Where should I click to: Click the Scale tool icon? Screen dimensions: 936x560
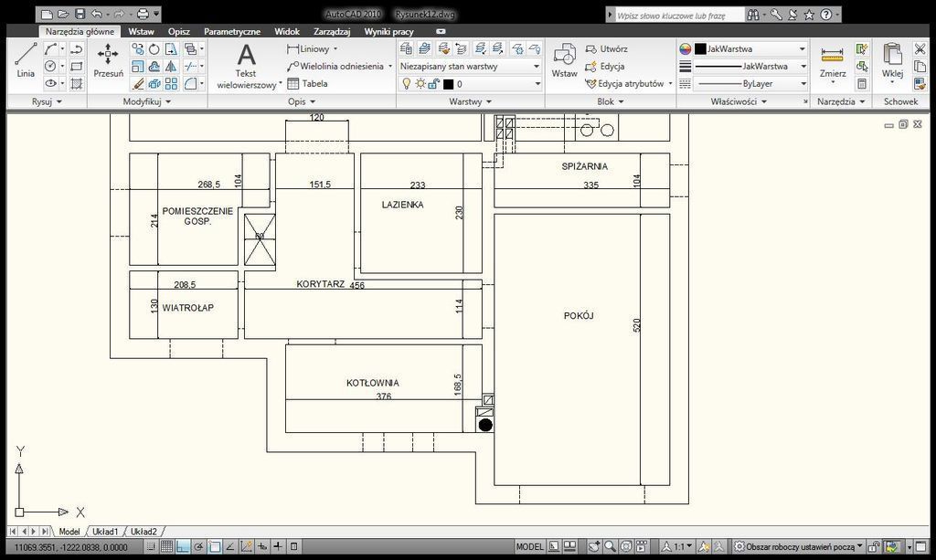137,66
